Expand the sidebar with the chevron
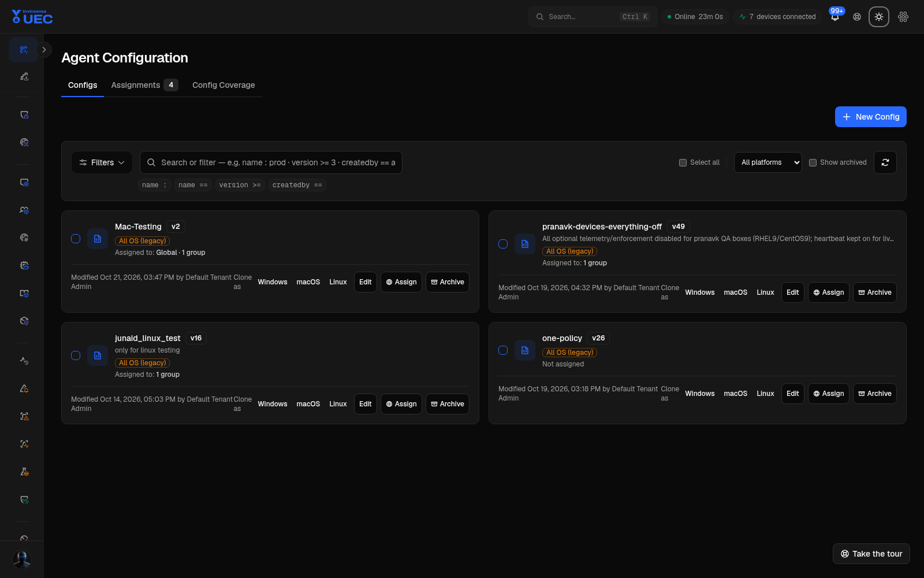The width and height of the screenshot is (924, 578). pyautogui.click(x=44, y=50)
